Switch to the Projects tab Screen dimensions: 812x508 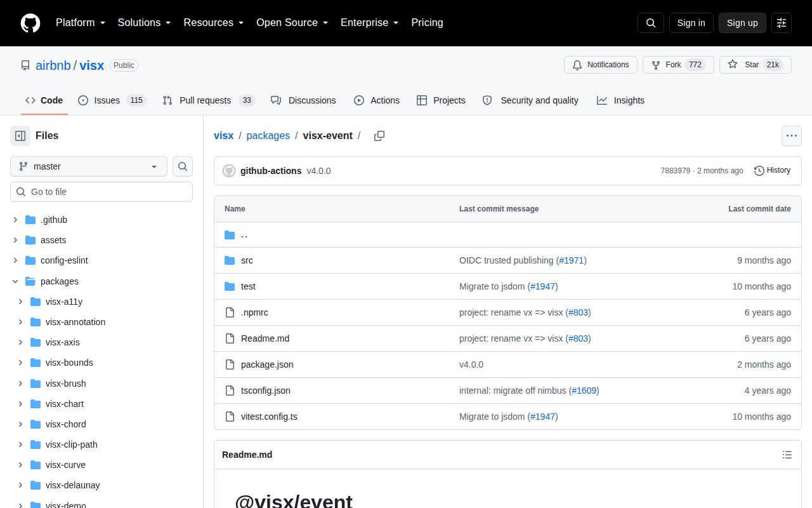pyautogui.click(x=441, y=100)
